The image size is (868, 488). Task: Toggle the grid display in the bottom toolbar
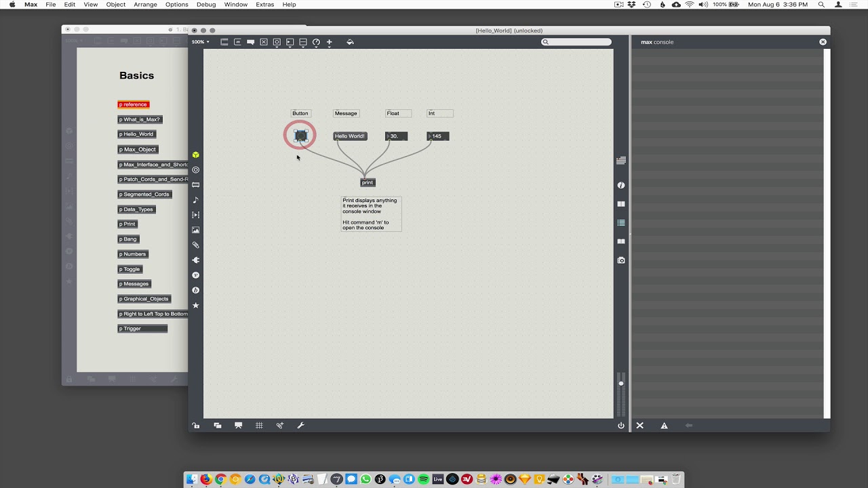tap(259, 426)
